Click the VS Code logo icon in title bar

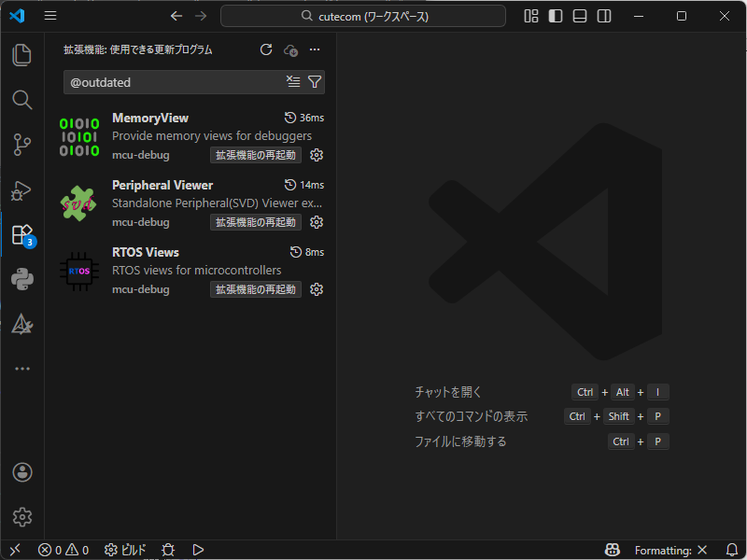coord(17,16)
